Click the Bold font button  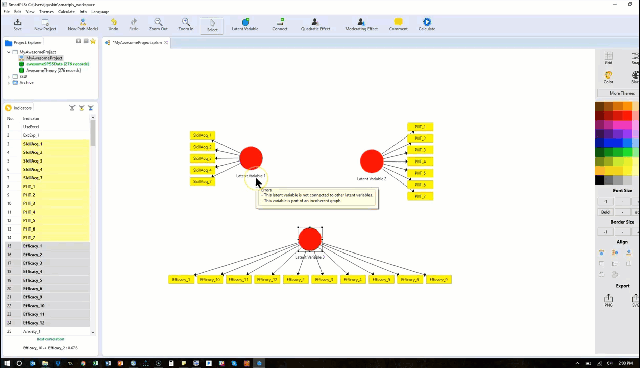[606, 212]
